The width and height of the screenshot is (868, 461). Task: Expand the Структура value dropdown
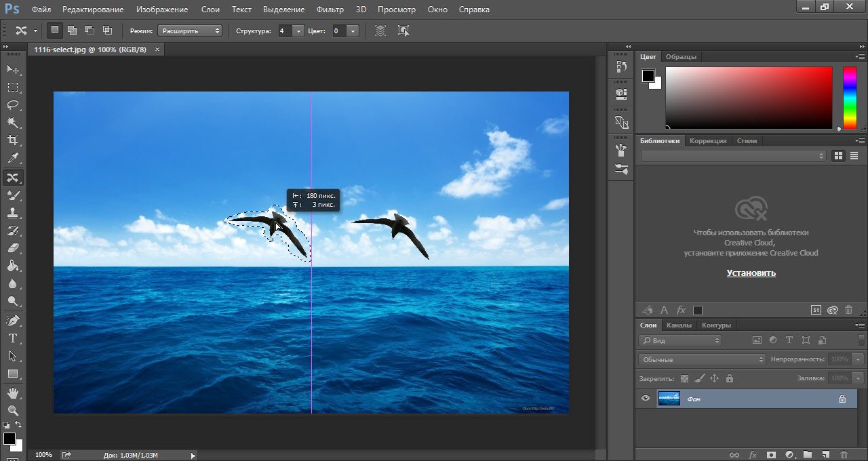298,31
